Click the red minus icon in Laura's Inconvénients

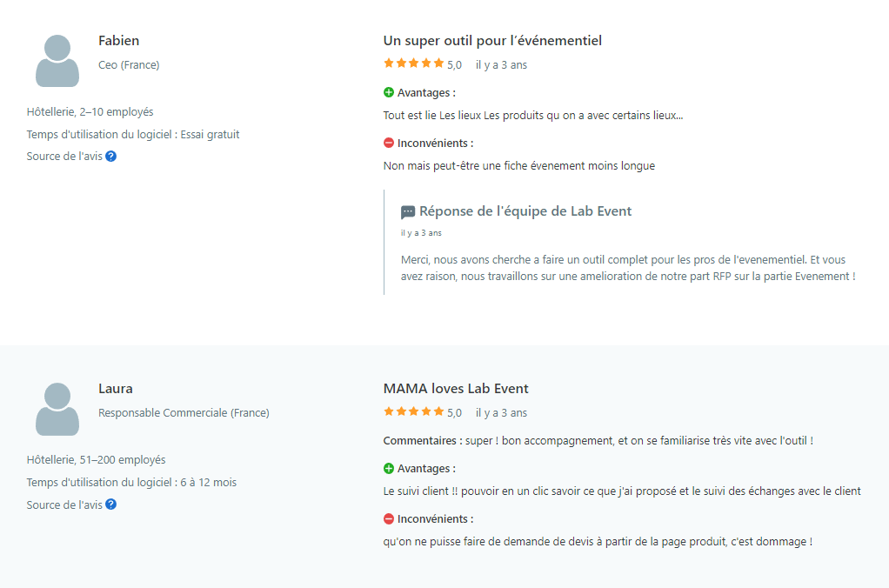pos(388,518)
